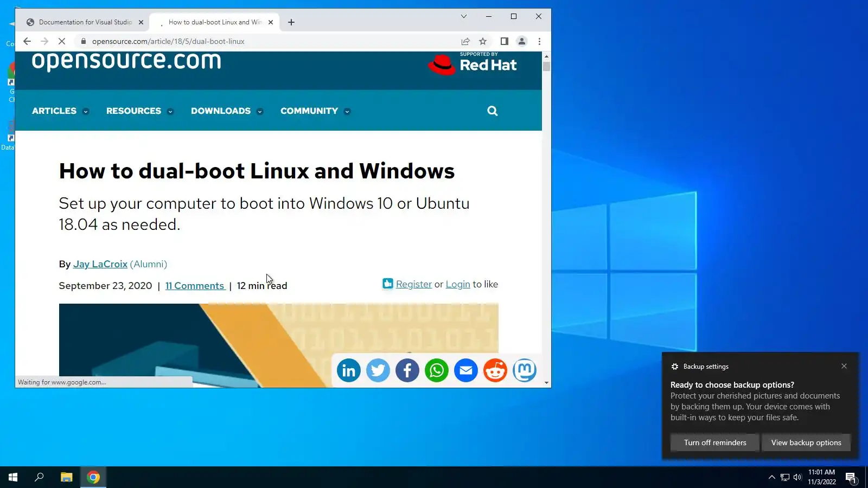Share article on Twitter
Image resolution: width=868 pixels, height=488 pixels.
(378, 371)
